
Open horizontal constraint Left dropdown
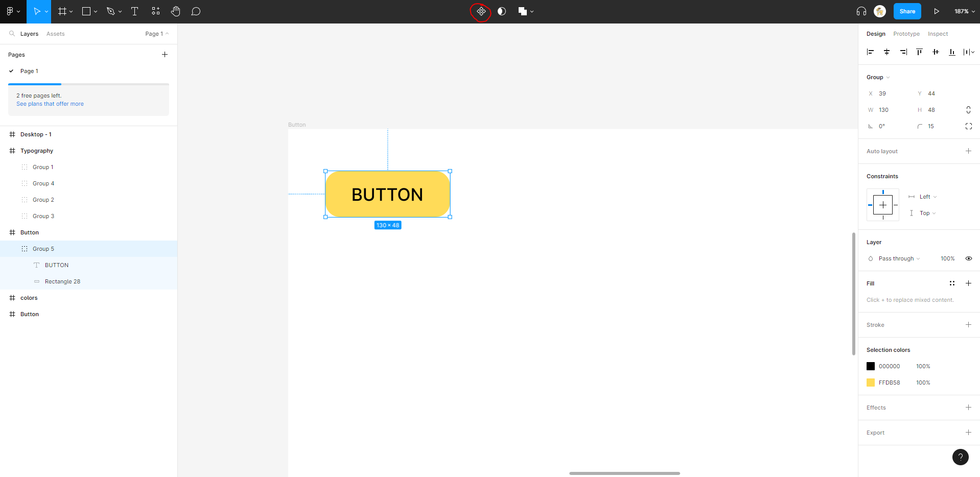pyautogui.click(x=928, y=197)
